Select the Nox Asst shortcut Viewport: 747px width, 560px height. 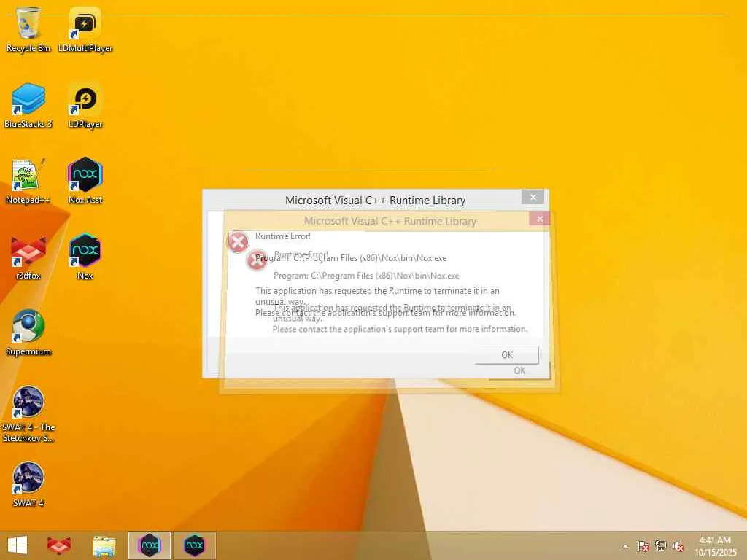85,181
